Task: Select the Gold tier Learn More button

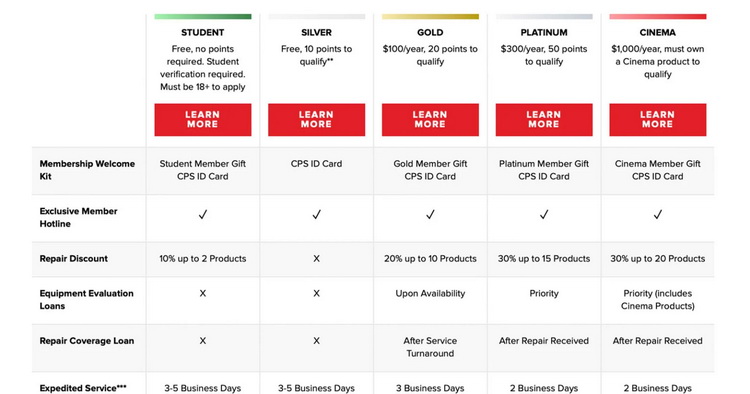Action: point(430,120)
